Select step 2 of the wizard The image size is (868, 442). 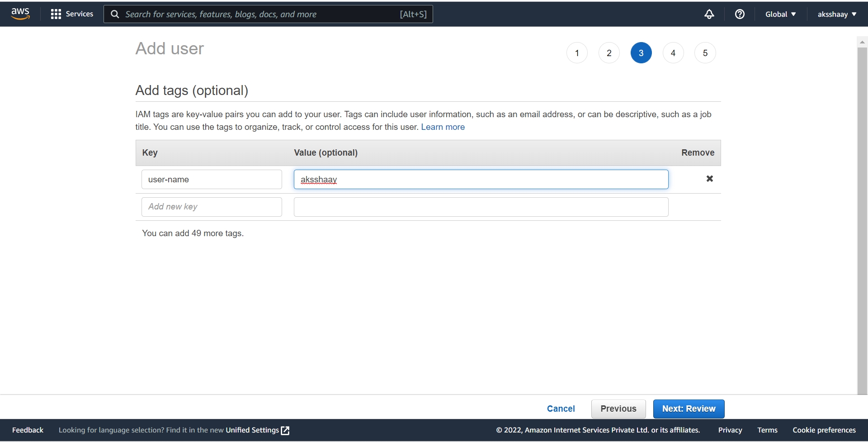(x=609, y=52)
